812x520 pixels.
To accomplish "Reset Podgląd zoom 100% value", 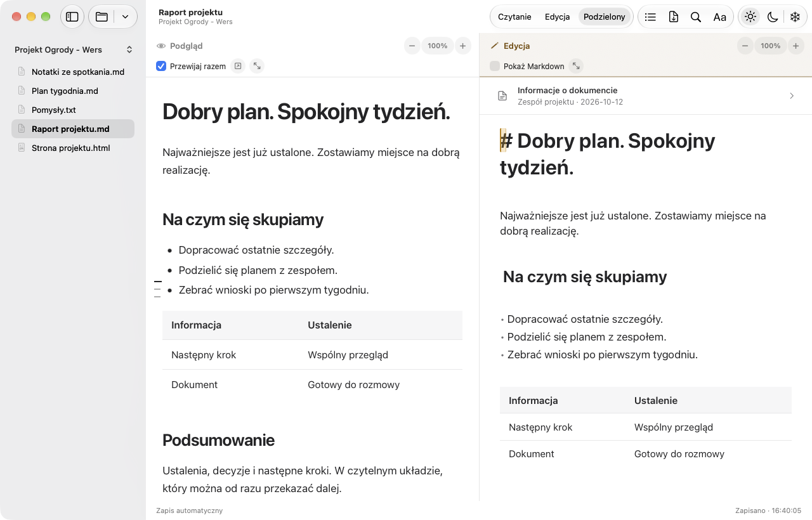I will click(x=437, y=46).
